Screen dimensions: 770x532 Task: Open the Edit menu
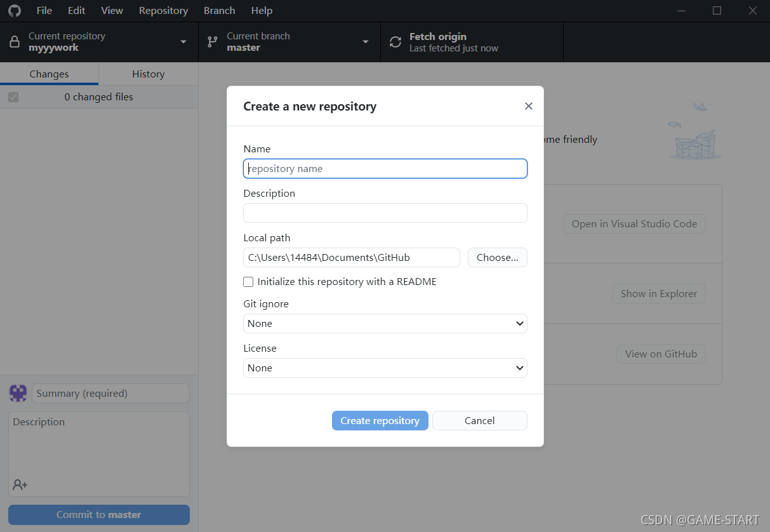tap(77, 11)
